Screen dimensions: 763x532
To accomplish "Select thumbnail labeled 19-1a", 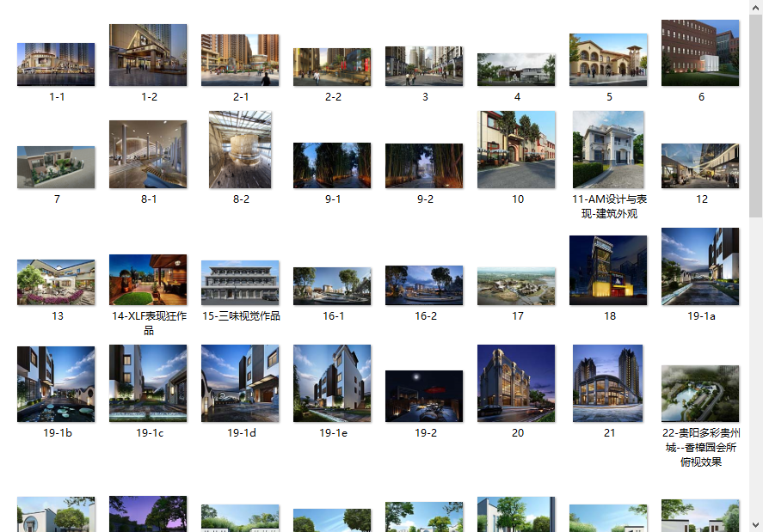I will pyautogui.click(x=700, y=266).
